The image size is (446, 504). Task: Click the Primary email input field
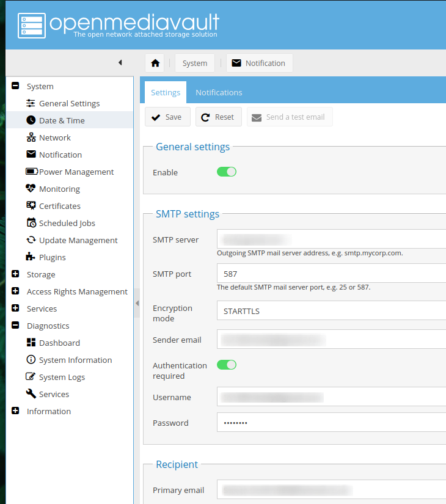[x=331, y=489]
